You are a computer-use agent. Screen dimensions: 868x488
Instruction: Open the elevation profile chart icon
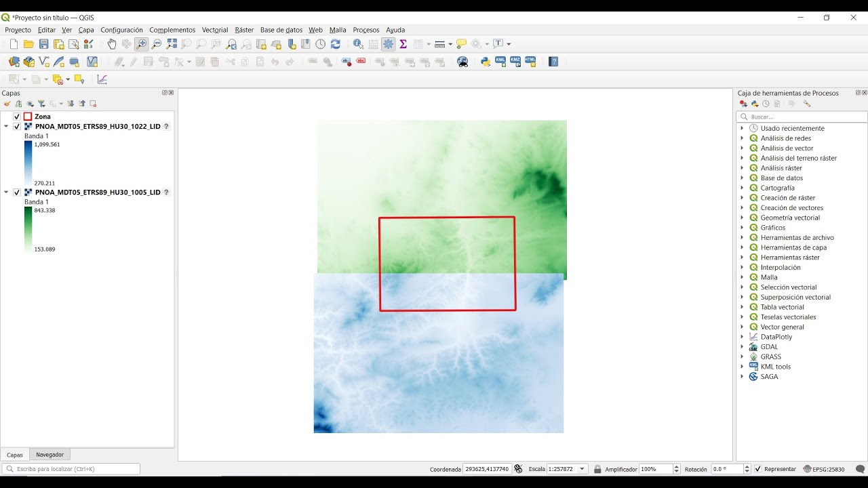pyautogui.click(x=102, y=79)
